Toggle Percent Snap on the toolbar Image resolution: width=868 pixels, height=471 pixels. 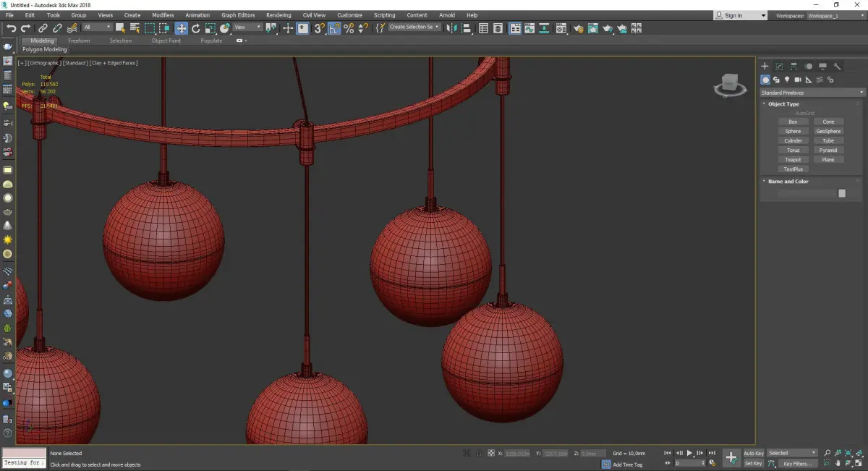[349, 28]
